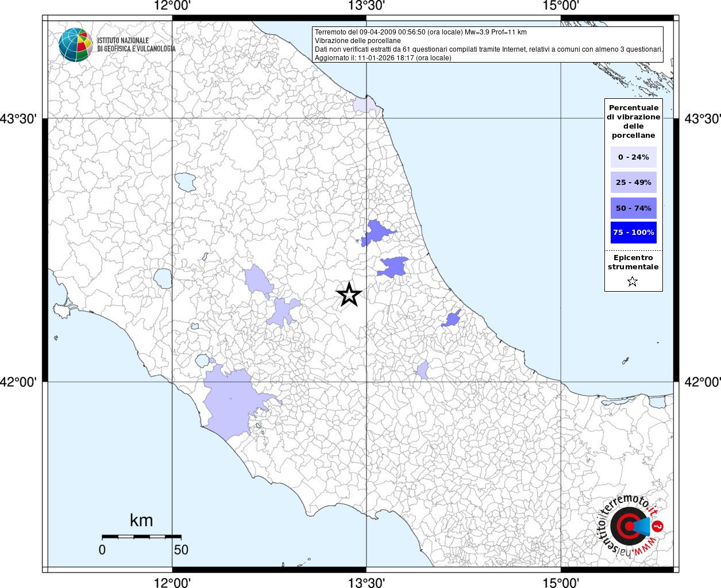Click the legend title Percentuale di vibrazione
The image size is (721, 588).
pos(633,121)
